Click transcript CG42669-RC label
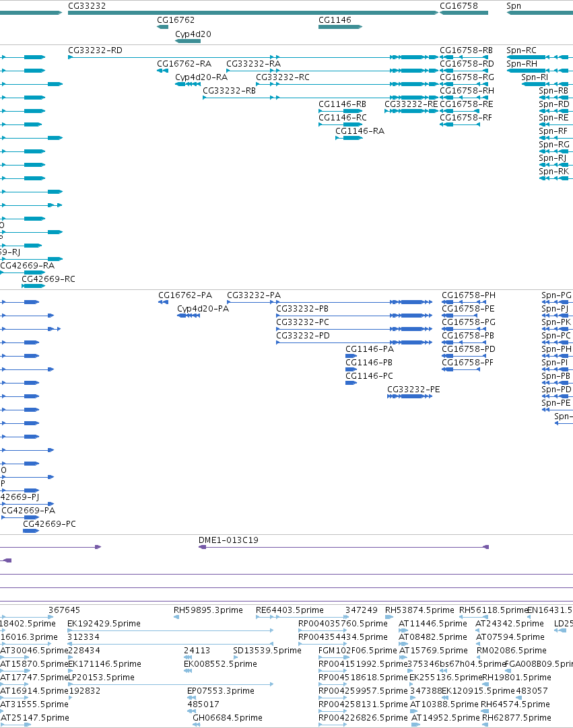 coord(48,279)
